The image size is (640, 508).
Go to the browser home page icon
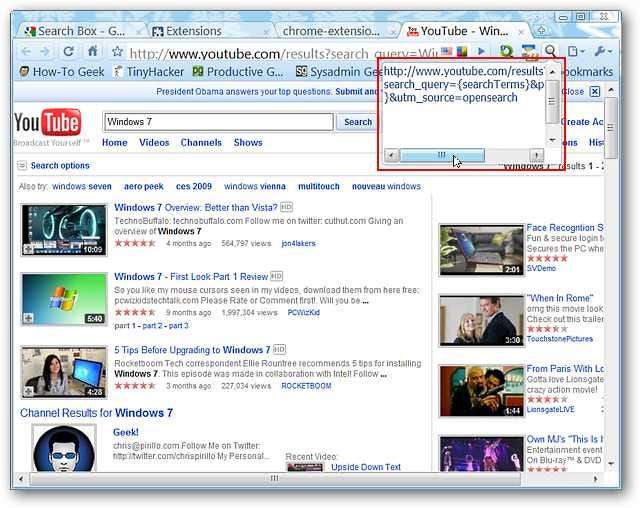point(94,51)
